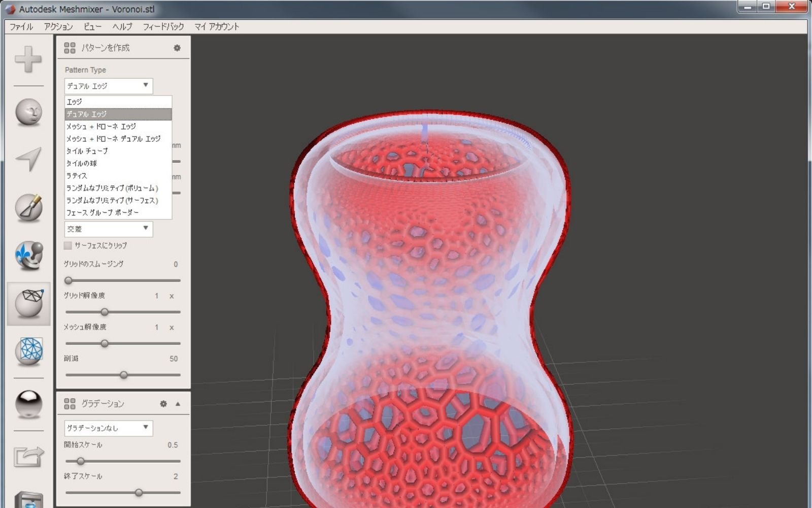The image size is (812, 508).
Task: Open the 交差 dropdown
Action: coord(108,229)
